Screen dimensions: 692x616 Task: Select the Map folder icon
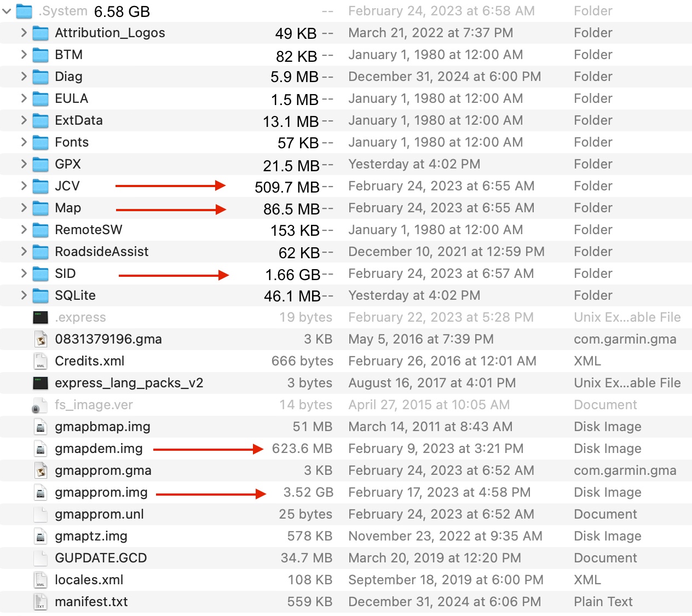tap(41, 208)
